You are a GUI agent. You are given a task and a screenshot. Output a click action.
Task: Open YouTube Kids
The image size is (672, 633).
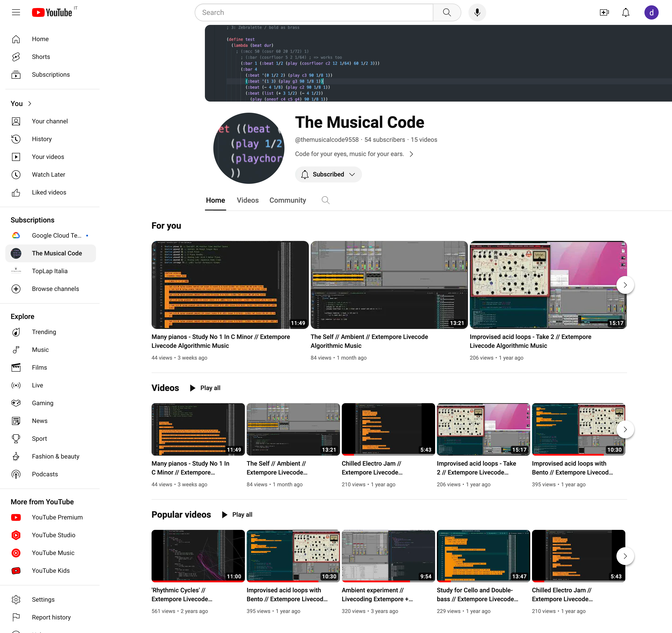51,571
